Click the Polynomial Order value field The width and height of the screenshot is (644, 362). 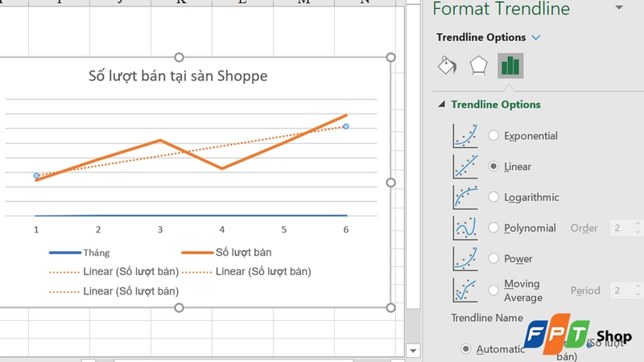(x=622, y=228)
